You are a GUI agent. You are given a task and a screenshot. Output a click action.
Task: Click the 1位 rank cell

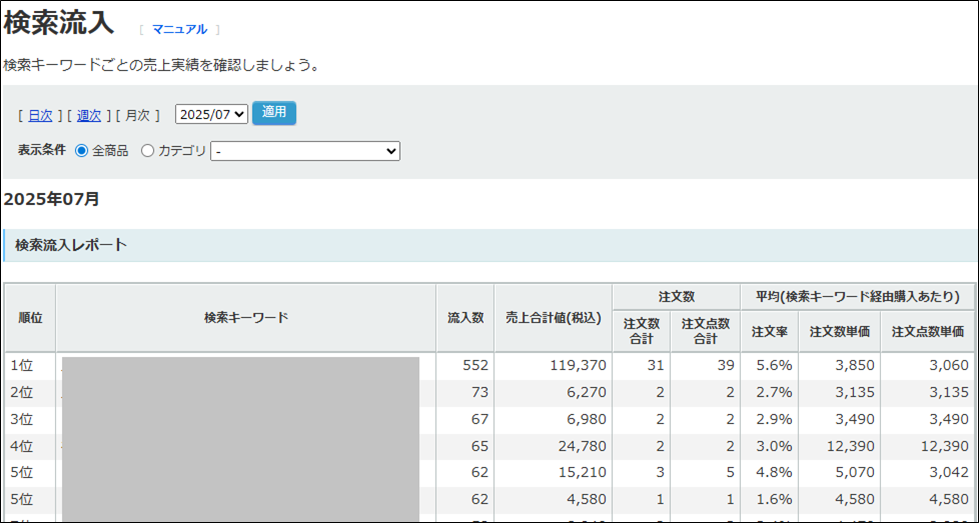click(22, 366)
